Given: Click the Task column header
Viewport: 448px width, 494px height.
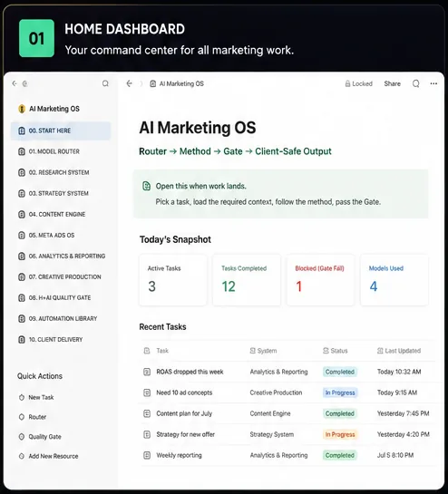Looking at the screenshot, I should coord(162,351).
